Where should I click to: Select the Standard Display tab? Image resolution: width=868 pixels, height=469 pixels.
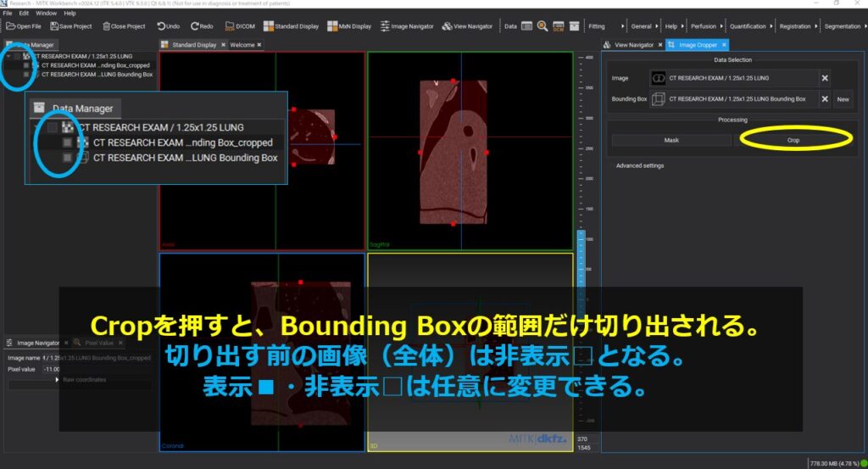194,45
